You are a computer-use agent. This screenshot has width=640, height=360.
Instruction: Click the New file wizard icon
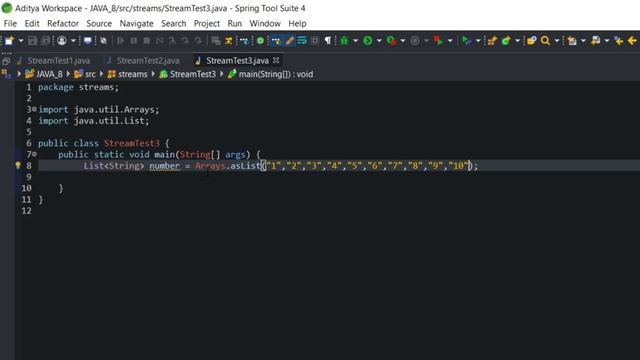click(9, 40)
